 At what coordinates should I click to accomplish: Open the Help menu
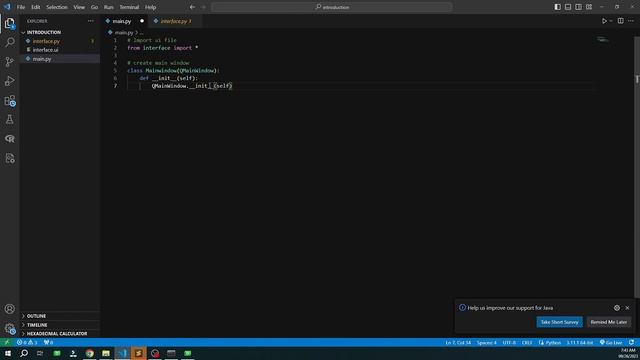(x=151, y=7)
